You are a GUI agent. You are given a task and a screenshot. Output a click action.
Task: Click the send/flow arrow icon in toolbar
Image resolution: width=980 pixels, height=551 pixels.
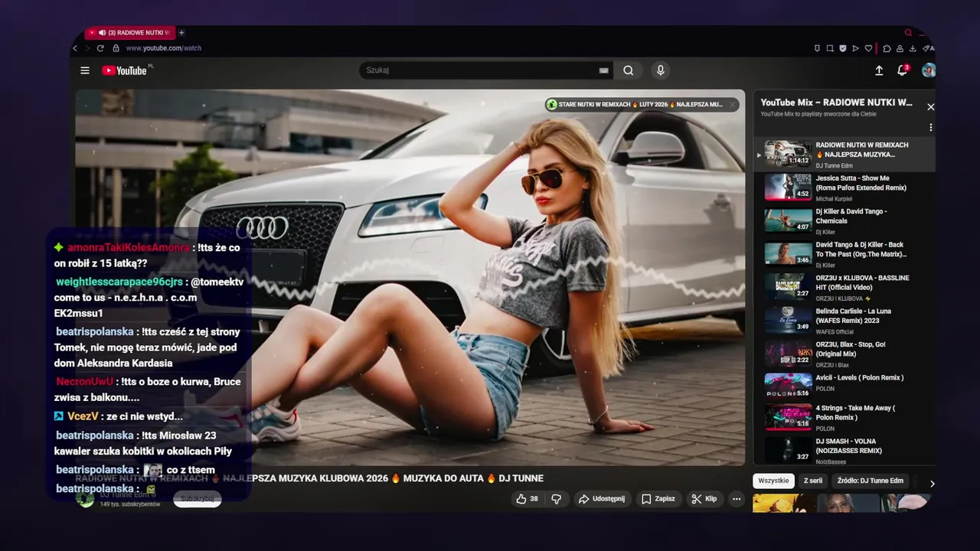tap(856, 48)
